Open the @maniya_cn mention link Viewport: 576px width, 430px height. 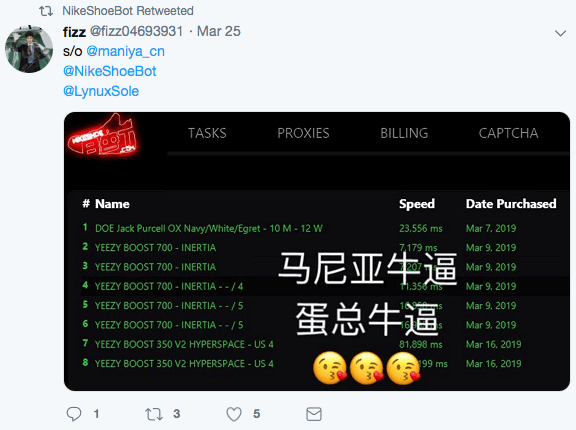click(125, 51)
